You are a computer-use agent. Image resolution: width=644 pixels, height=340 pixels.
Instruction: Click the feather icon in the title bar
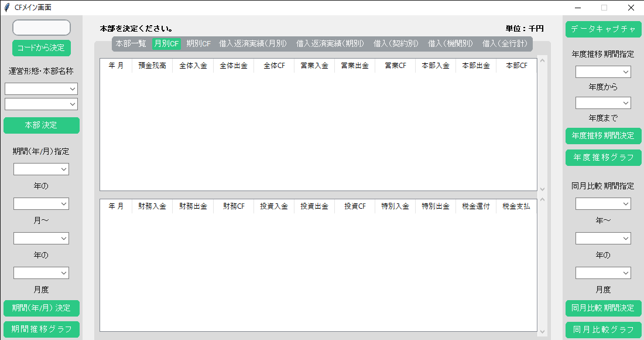point(6,7)
